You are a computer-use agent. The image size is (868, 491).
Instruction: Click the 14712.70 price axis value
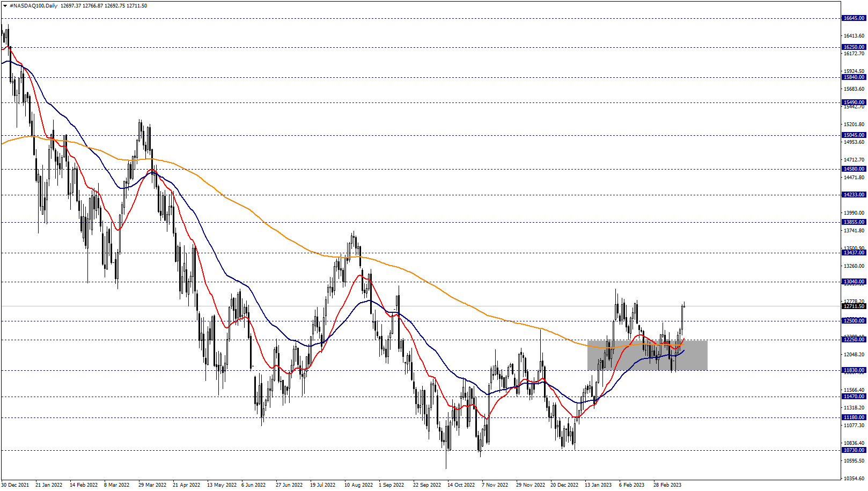(x=854, y=160)
